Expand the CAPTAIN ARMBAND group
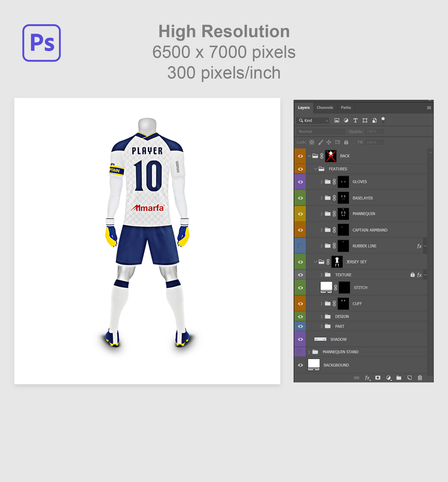 (x=321, y=230)
